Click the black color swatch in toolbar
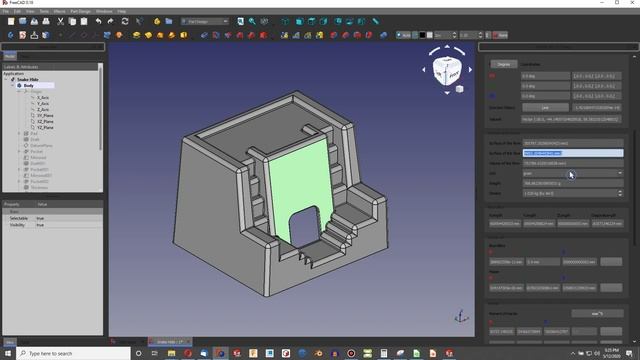Screen dimensions: 640x360 click(422, 35)
